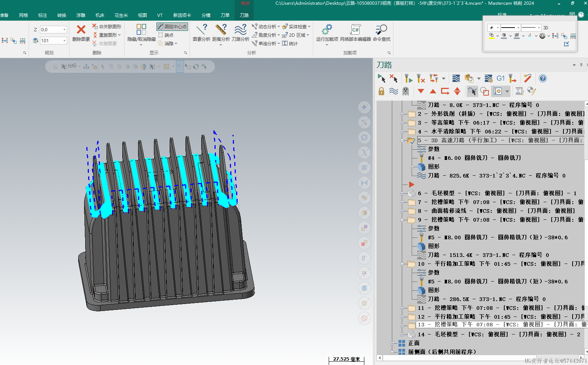Regenerate all selected operations
588x365 pixels.
point(408,78)
